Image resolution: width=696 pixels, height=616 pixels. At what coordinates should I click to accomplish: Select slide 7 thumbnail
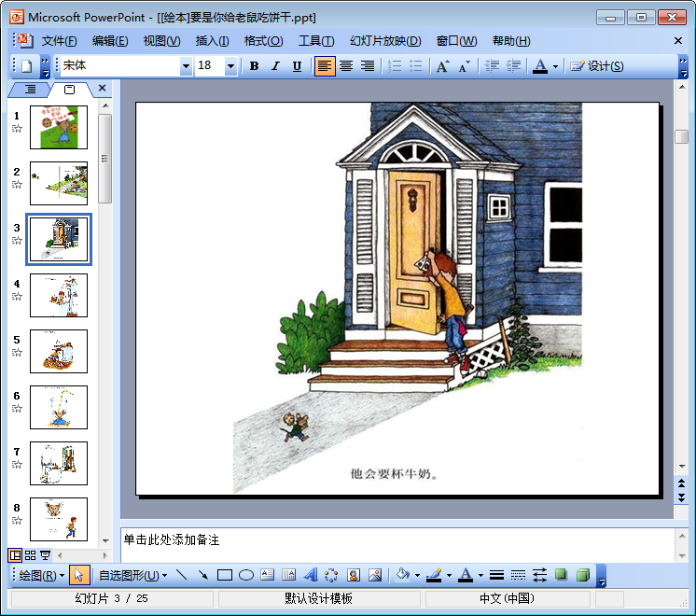pyautogui.click(x=59, y=463)
